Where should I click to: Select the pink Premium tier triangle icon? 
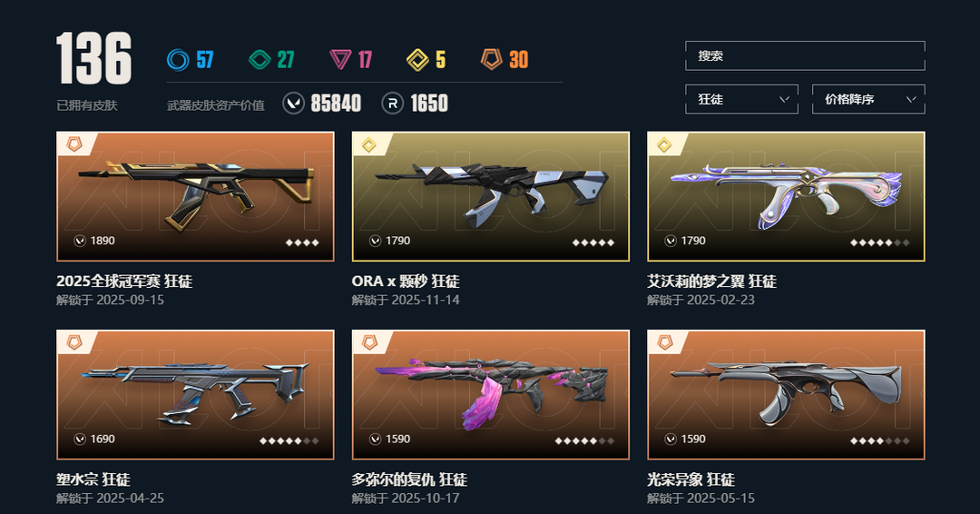340,60
